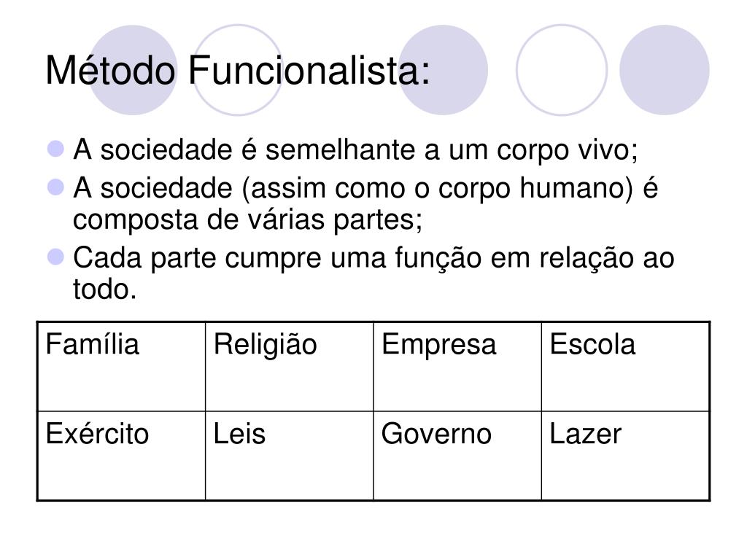
Task: Select the 'Empresa' table cell
Action: [x=457, y=367]
